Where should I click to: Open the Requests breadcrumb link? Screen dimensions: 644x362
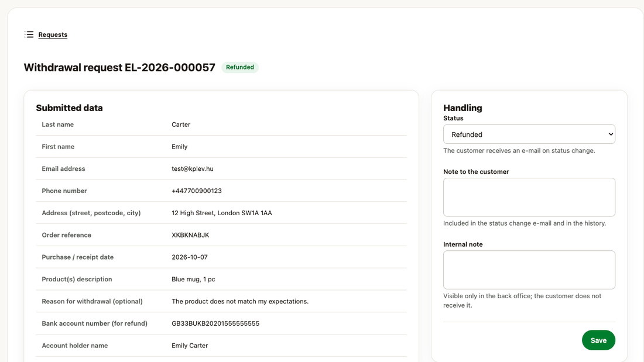pos(53,35)
